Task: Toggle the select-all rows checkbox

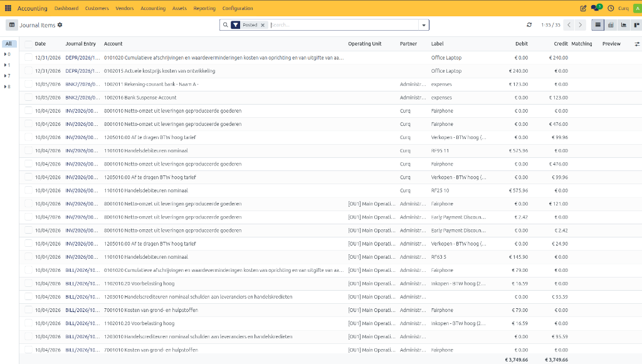Action: pyautogui.click(x=28, y=44)
